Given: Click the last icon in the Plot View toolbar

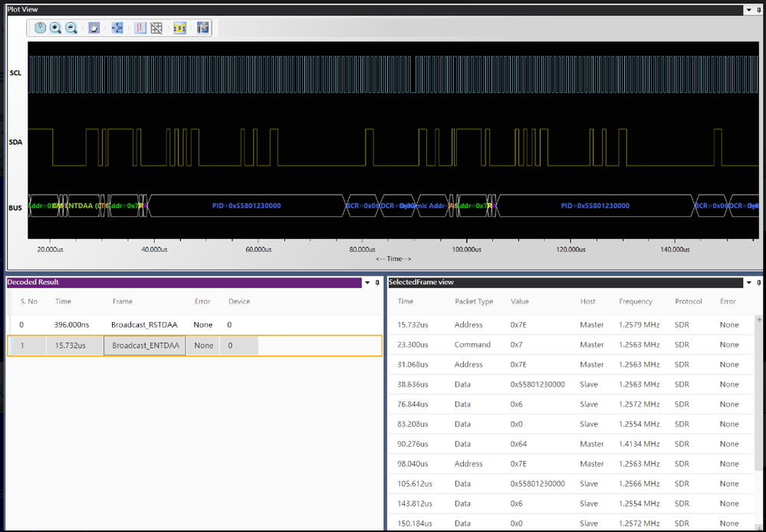Looking at the screenshot, I should coord(202,28).
